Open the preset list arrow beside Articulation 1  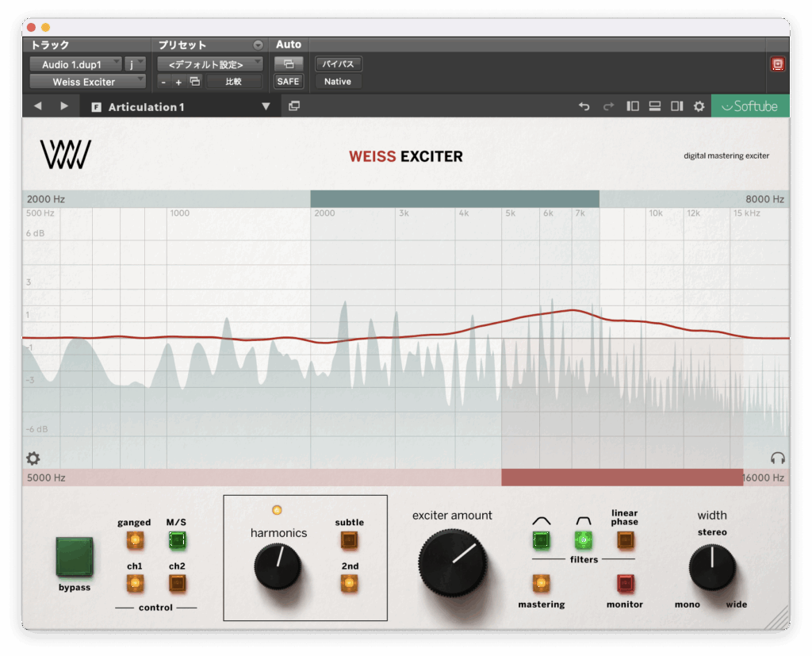click(x=266, y=106)
